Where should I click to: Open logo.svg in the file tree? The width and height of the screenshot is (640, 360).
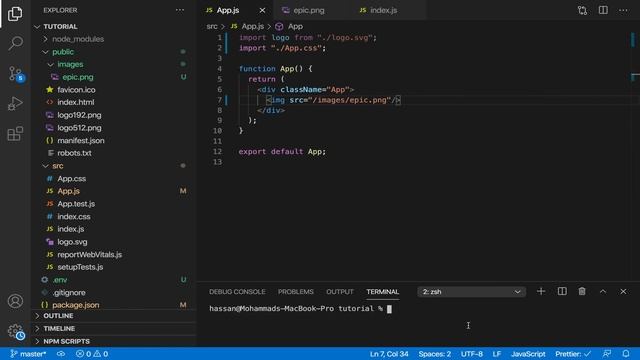coord(113,242)
